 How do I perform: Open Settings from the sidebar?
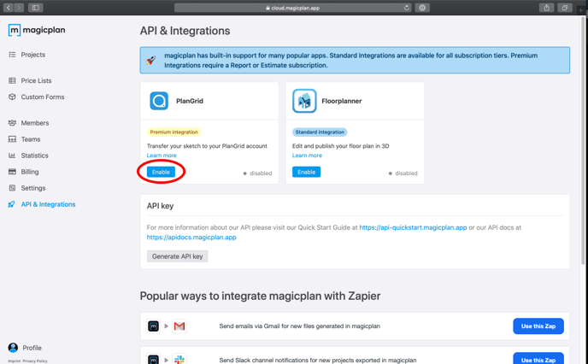coord(33,188)
